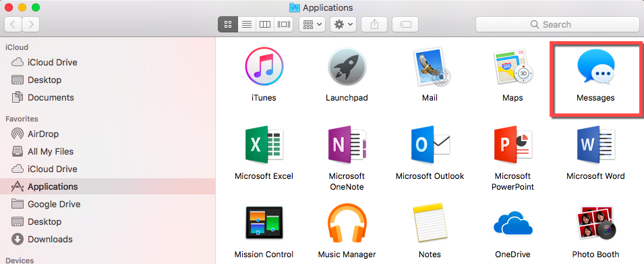Select the Mission Control icon
Viewport: 644px width, 264px height.
coord(264,223)
